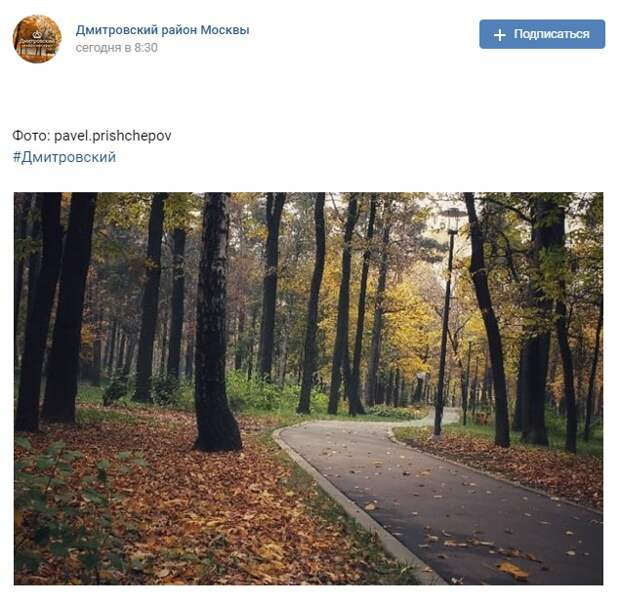The image size is (620, 603).
Task: Click the word Дмитровский in the group title
Action: pos(117,30)
